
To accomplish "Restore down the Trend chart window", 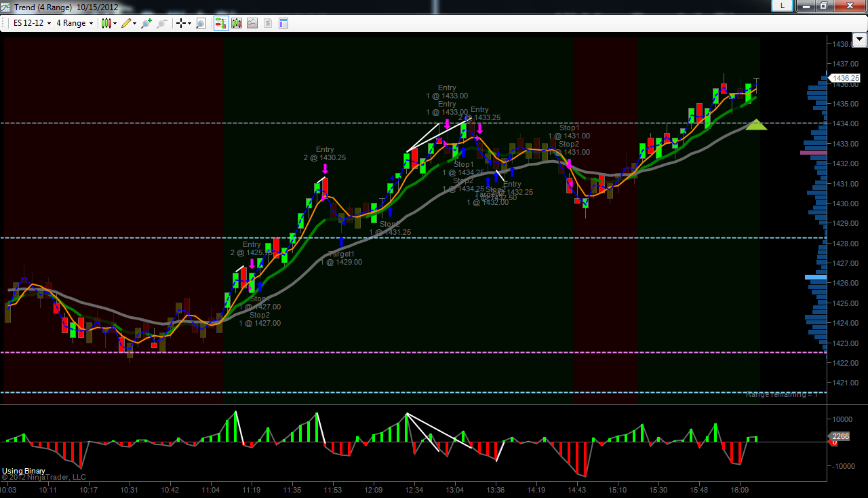I will pyautogui.click(x=823, y=5).
